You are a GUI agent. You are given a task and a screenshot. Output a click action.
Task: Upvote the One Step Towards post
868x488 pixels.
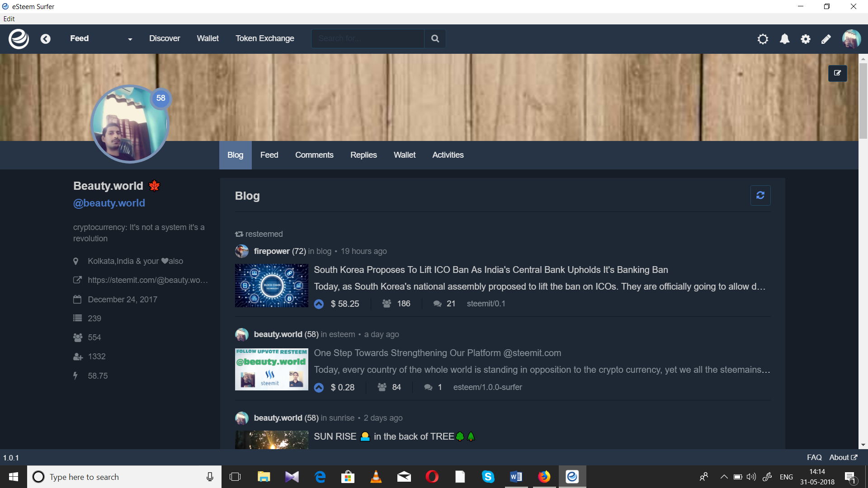(x=319, y=388)
